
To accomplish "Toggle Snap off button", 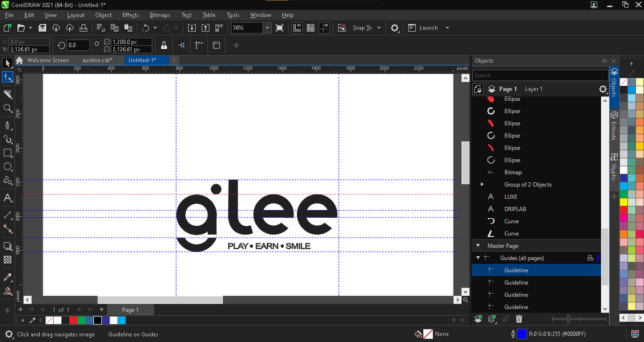I will click(341, 28).
